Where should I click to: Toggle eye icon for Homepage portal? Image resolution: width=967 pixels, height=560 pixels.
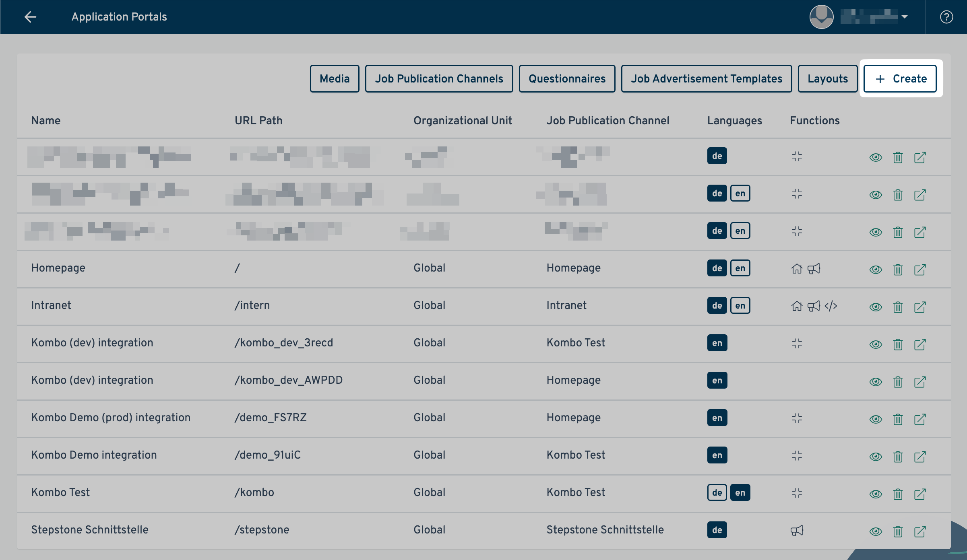coord(876,270)
